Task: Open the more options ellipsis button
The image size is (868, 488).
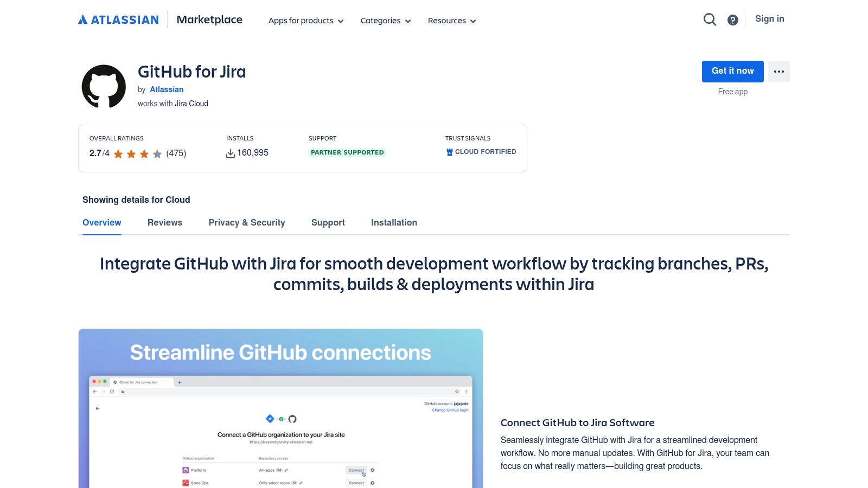Action: (779, 72)
